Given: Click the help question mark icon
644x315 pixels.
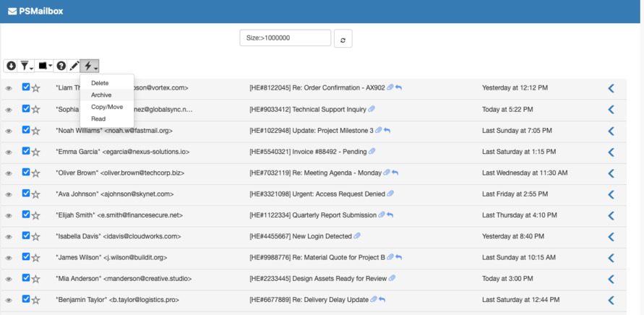Looking at the screenshot, I should click(x=61, y=66).
